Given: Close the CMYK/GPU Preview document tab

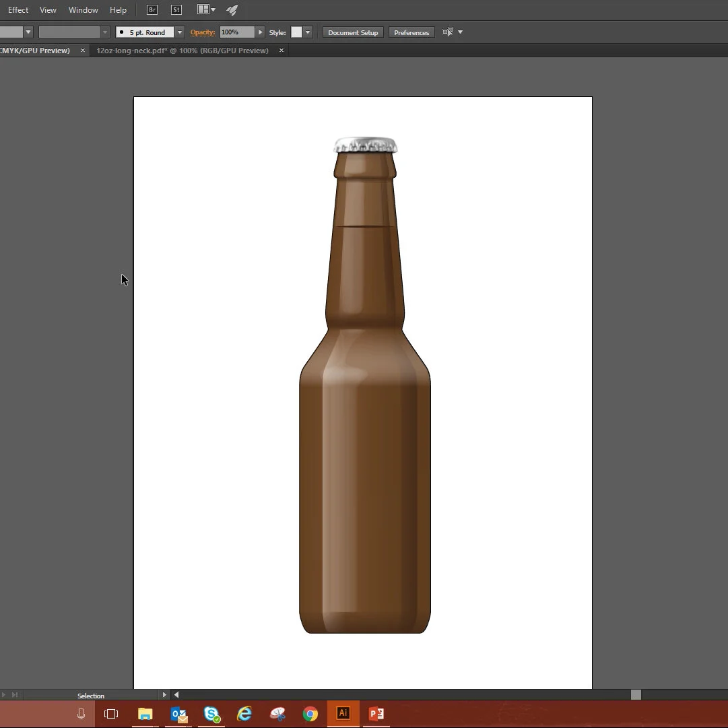Looking at the screenshot, I should 83,50.
